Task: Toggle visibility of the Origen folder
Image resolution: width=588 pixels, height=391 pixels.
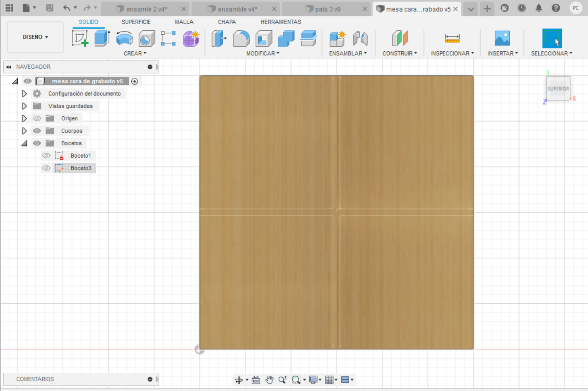Action: pos(37,118)
